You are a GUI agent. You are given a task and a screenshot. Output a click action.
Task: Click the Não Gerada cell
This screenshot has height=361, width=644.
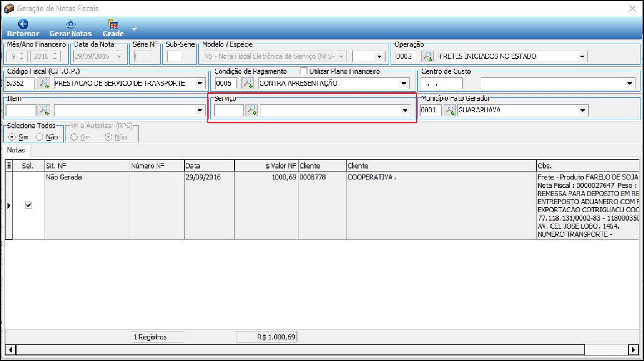pyautogui.click(x=87, y=205)
